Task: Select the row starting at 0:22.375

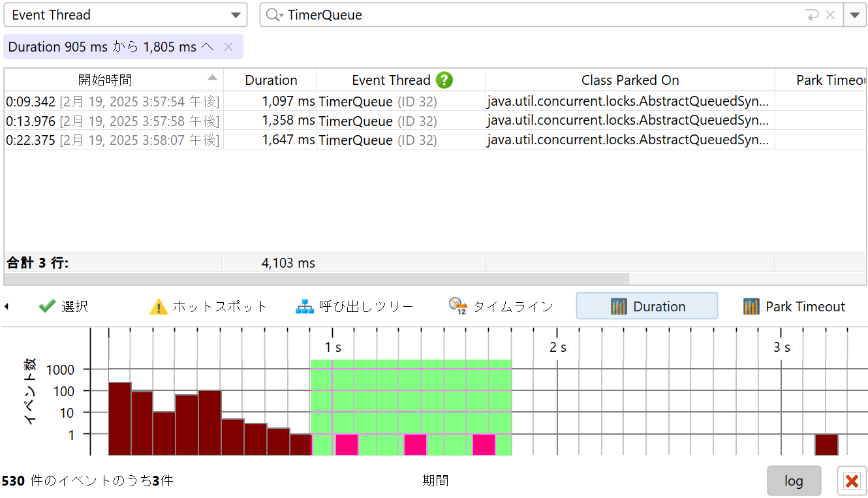Action: pos(435,140)
